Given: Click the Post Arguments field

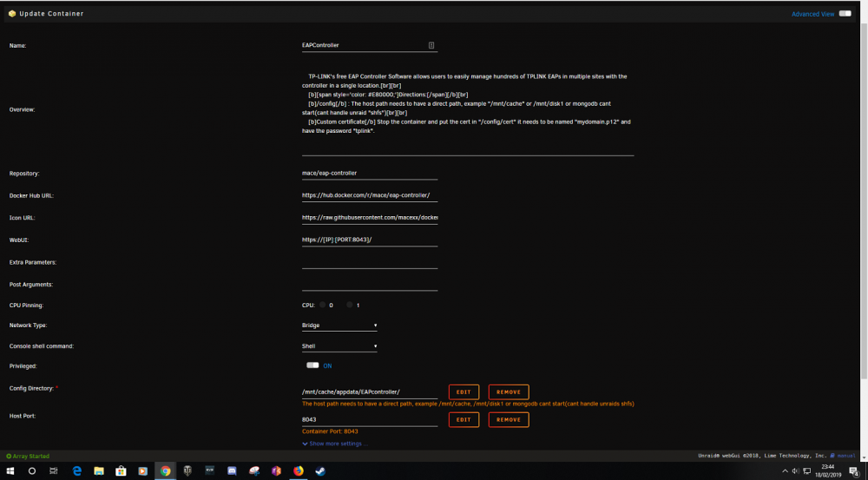Looking at the screenshot, I should tap(369, 284).
